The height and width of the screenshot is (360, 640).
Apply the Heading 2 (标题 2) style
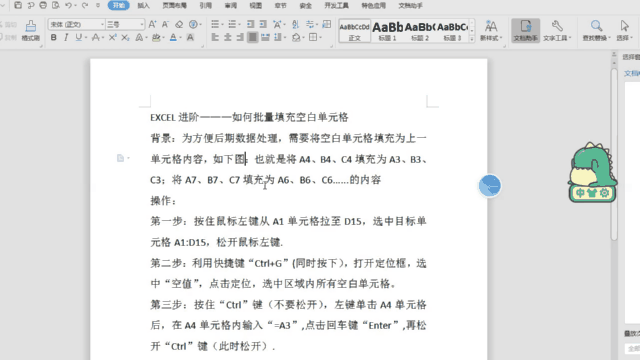[x=420, y=30]
